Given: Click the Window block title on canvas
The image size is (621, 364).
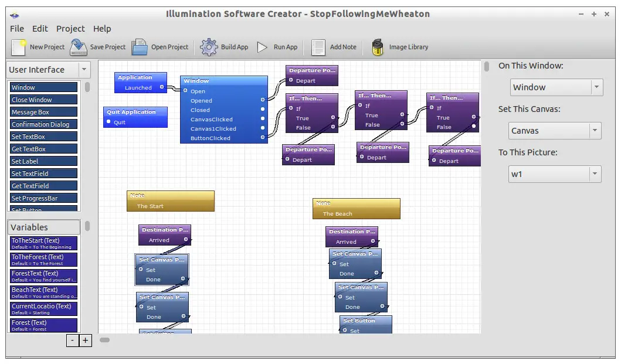Looking at the screenshot, I should (196, 80).
